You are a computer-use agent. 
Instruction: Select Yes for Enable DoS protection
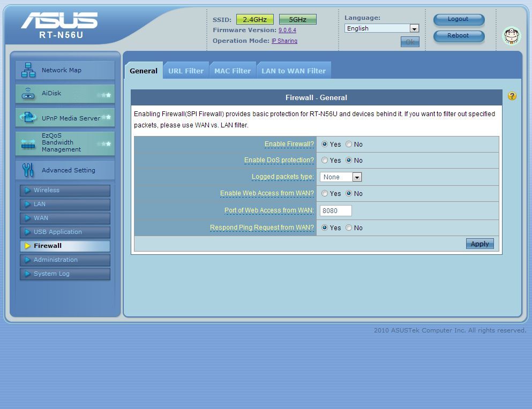[325, 161]
